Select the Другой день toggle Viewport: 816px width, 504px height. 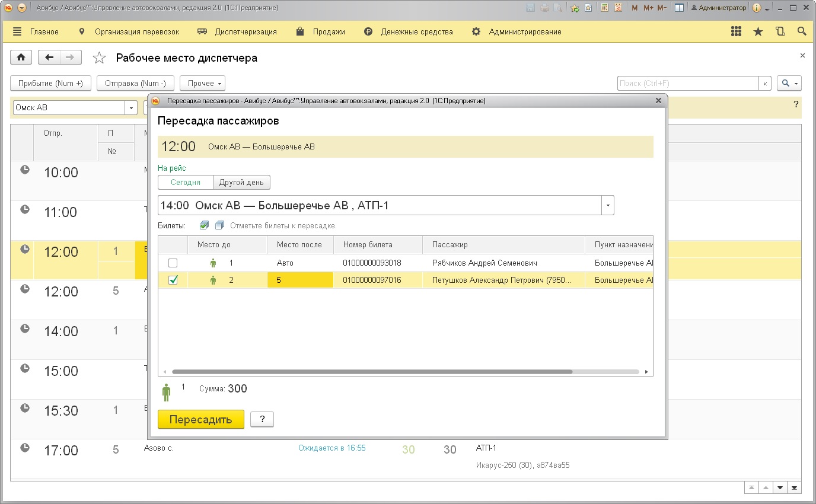[x=241, y=183]
